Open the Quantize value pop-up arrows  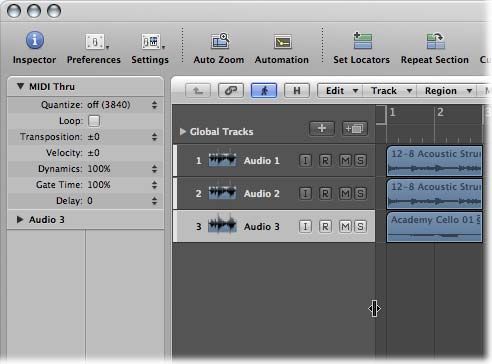click(154, 105)
